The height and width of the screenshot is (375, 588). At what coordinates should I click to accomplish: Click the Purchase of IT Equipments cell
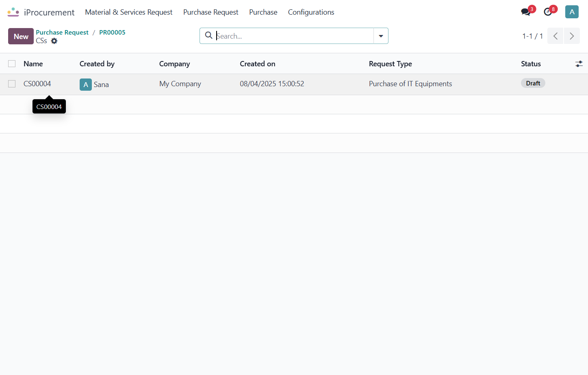click(410, 84)
